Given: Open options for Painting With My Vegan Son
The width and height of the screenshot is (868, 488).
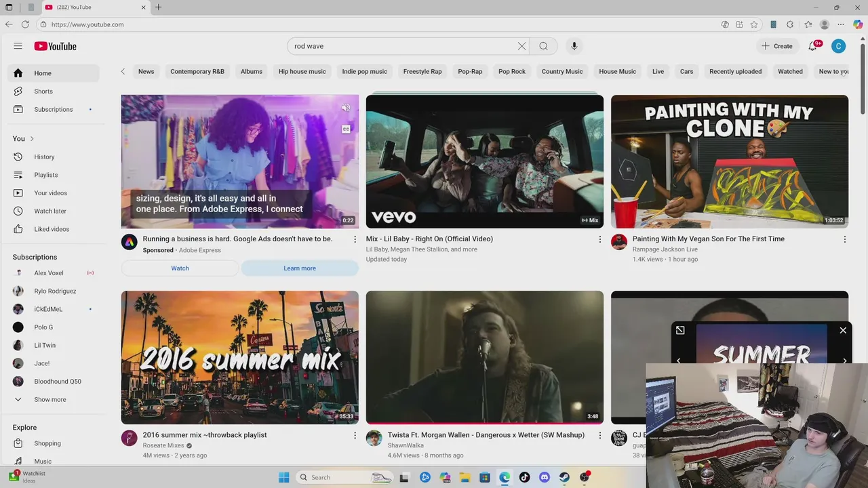Looking at the screenshot, I should (x=844, y=239).
